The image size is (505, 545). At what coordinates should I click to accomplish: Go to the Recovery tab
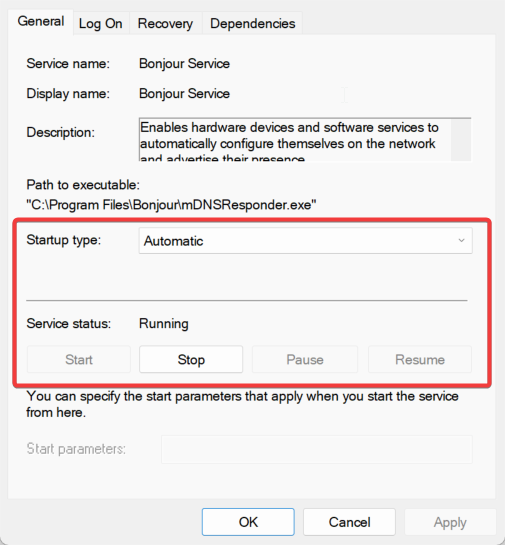tap(165, 24)
